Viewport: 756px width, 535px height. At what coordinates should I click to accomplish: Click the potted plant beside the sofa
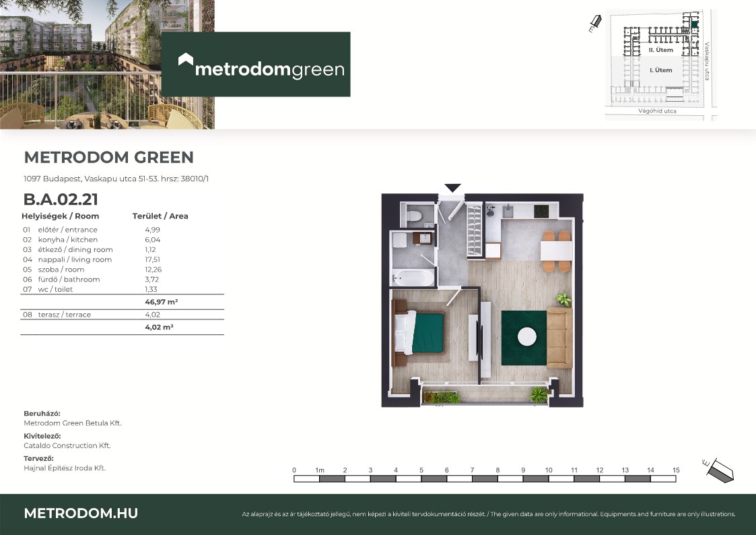(563, 299)
